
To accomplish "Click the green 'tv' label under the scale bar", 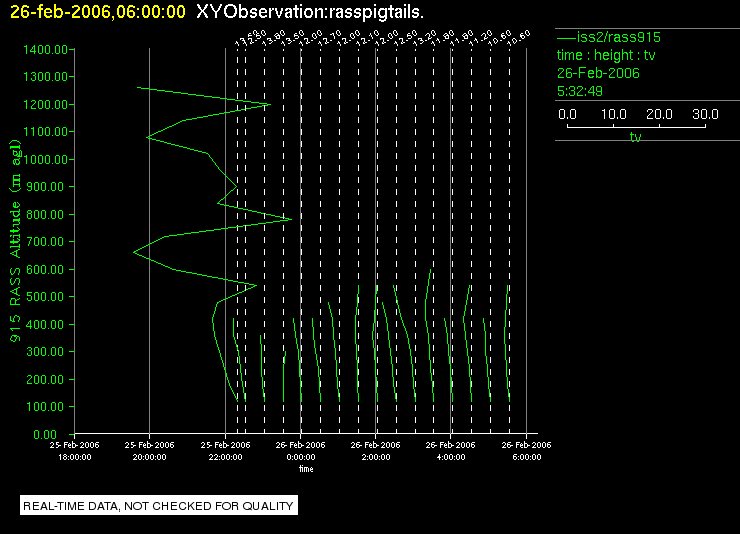I will [x=636, y=137].
